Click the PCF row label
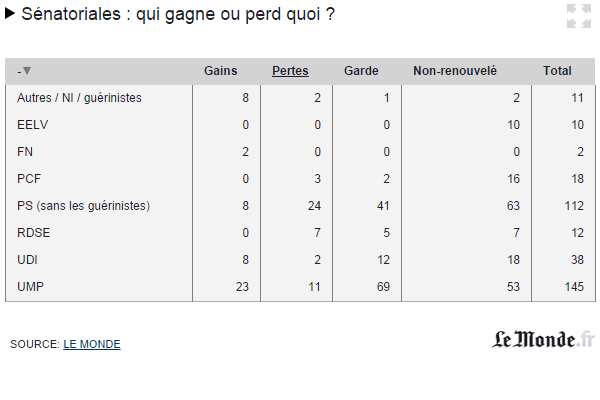600x400 pixels. pyautogui.click(x=30, y=179)
